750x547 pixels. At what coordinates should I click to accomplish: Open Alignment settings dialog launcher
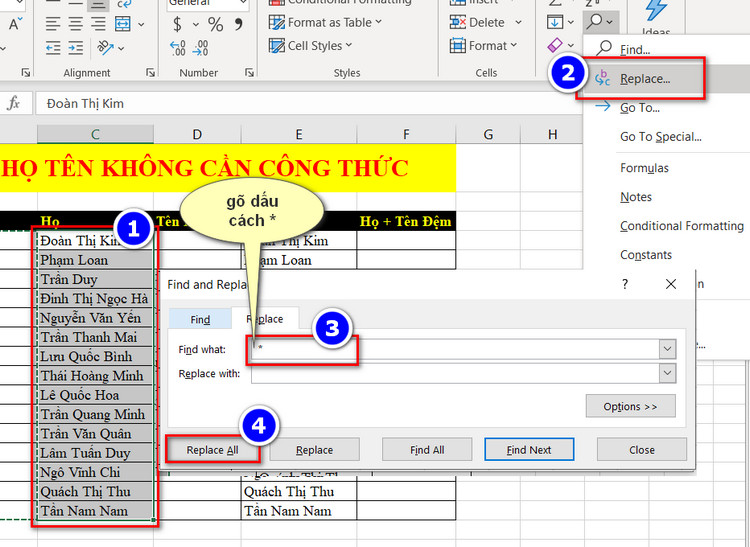(150, 73)
